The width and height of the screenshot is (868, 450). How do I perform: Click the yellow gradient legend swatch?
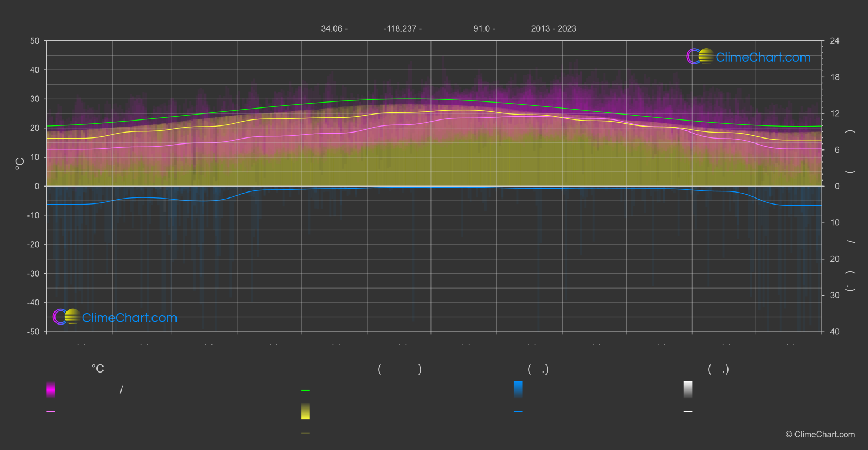click(x=306, y=411)
